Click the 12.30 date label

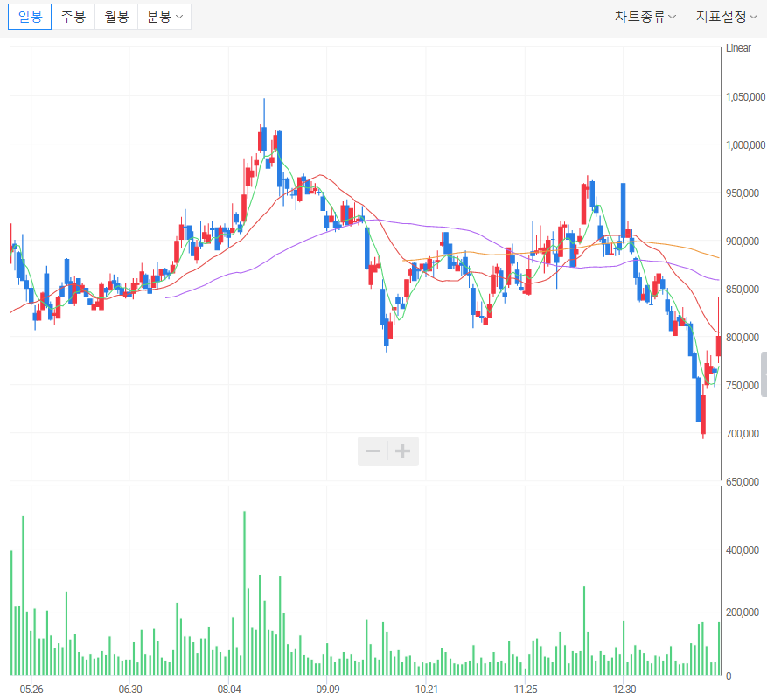[624, 689]
